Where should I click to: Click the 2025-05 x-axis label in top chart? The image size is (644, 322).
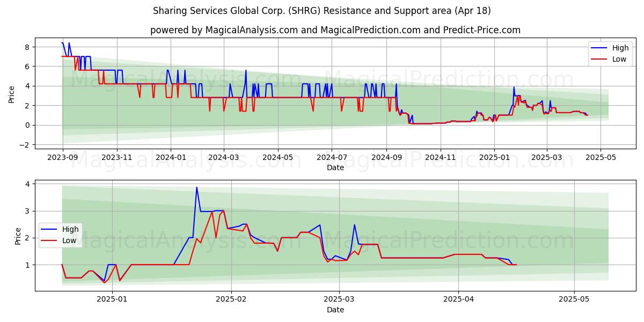tap(600, 159)
